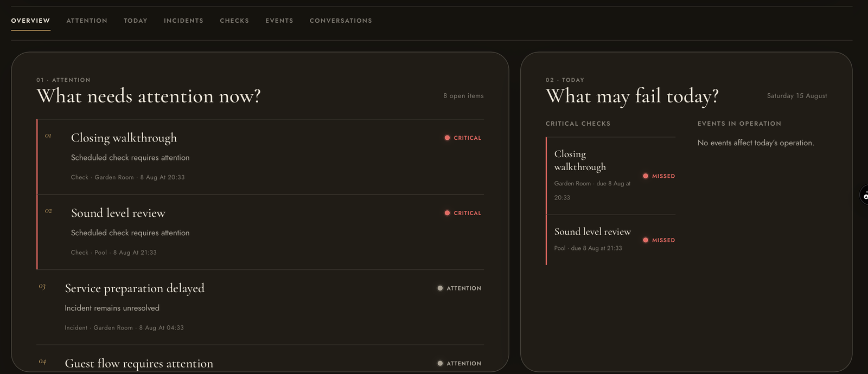The image size is (868, 374).
Task: Click 'What may fail today?' heading
Action: 632,96
